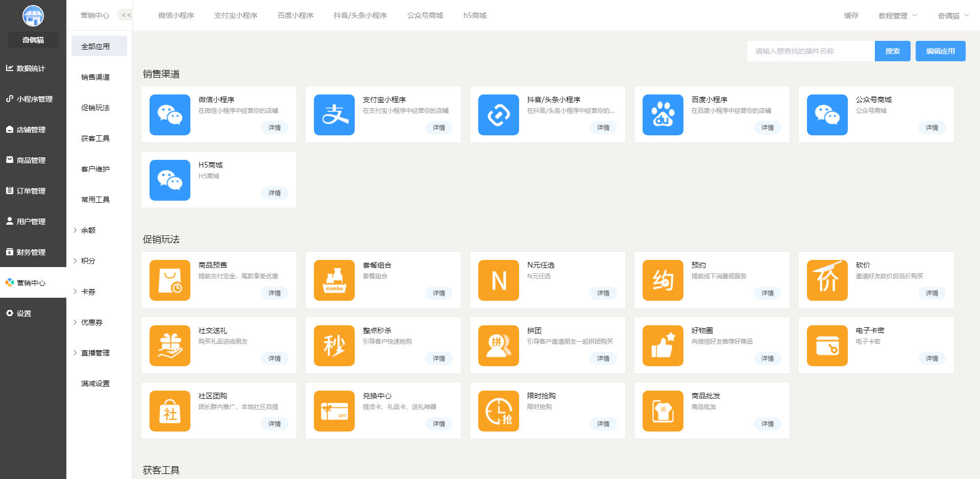Click the 好物圈 thumbs-up icon
The width and height of the screenshot is (980, 479).
coord(663,346)
